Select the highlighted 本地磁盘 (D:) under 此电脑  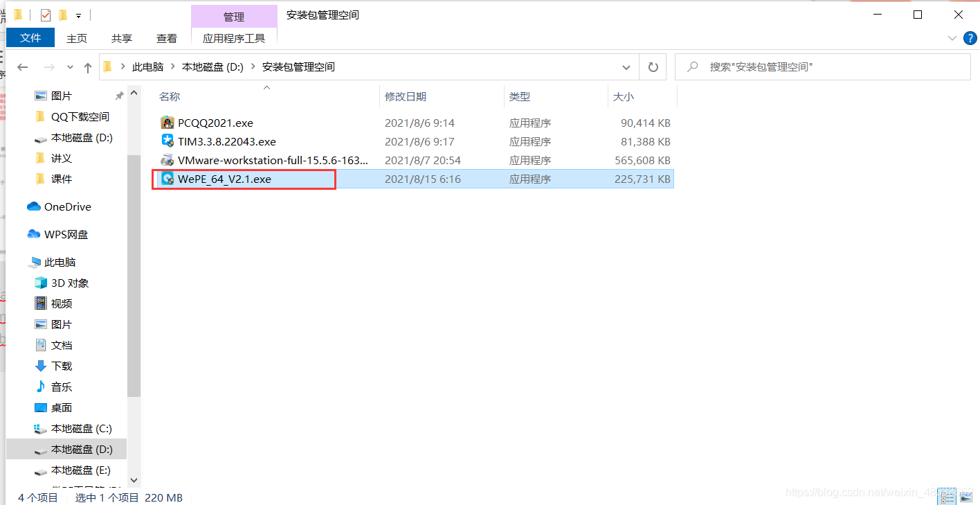coord(66,449)
